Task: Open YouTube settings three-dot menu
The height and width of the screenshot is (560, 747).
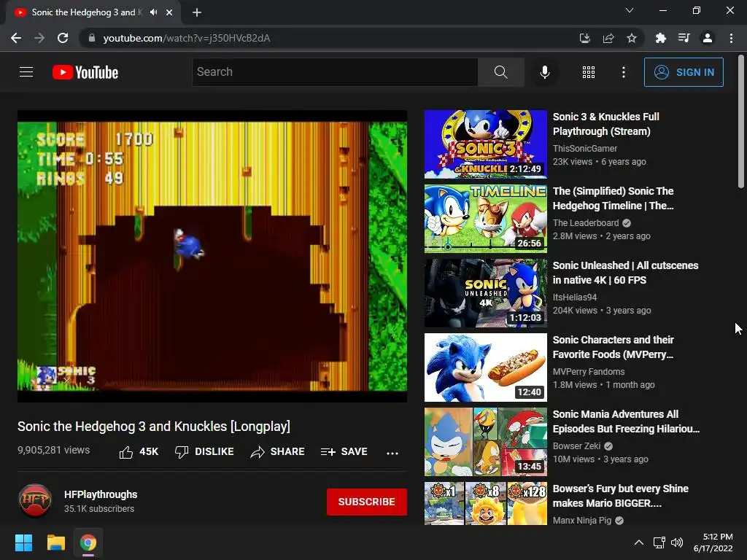Action: 623,72
